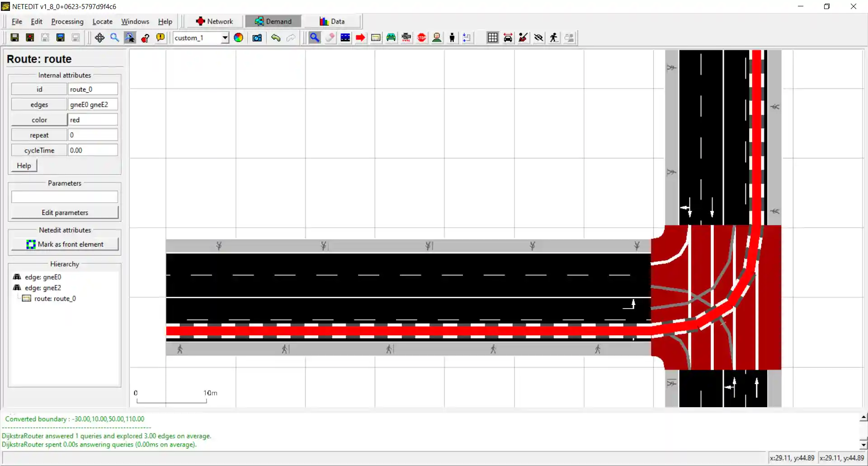Click the Edit parameters button
The image size is (868, 466).
(65, 213)
